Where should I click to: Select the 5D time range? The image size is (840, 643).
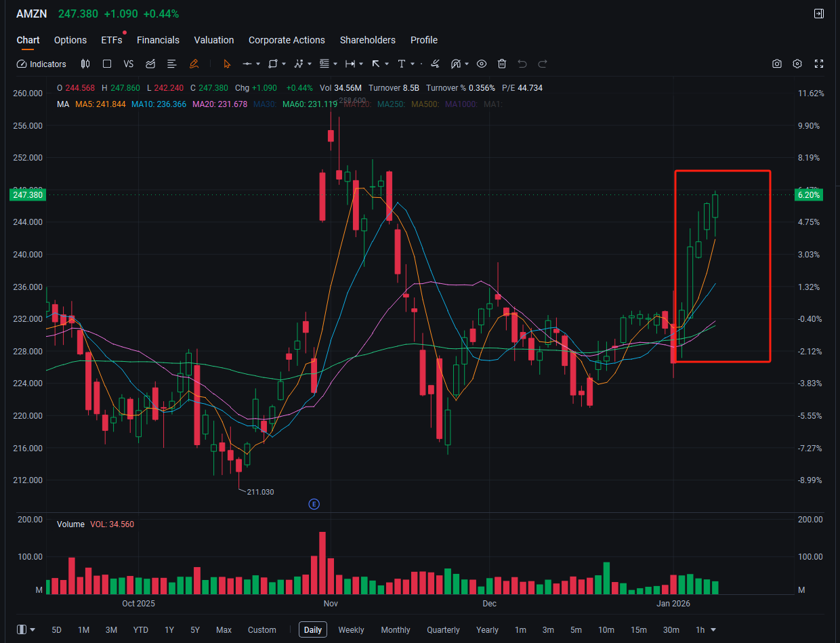coord(57,630)
